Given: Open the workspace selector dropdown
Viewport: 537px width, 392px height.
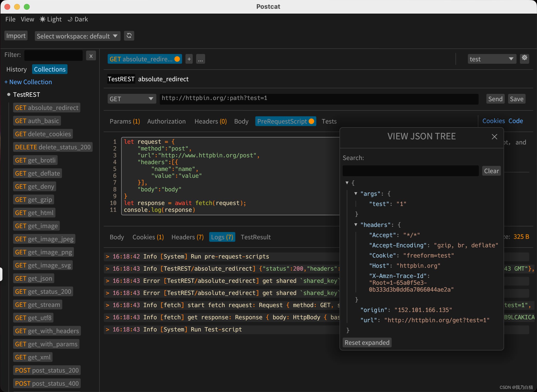Looking at the screenshot, I should click(77, 36).
